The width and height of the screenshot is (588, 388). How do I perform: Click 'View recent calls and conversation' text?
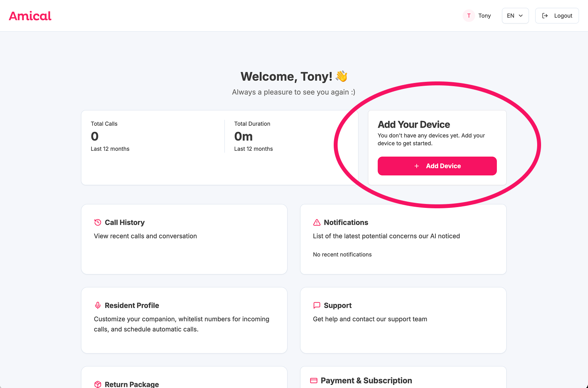(146, 236)
